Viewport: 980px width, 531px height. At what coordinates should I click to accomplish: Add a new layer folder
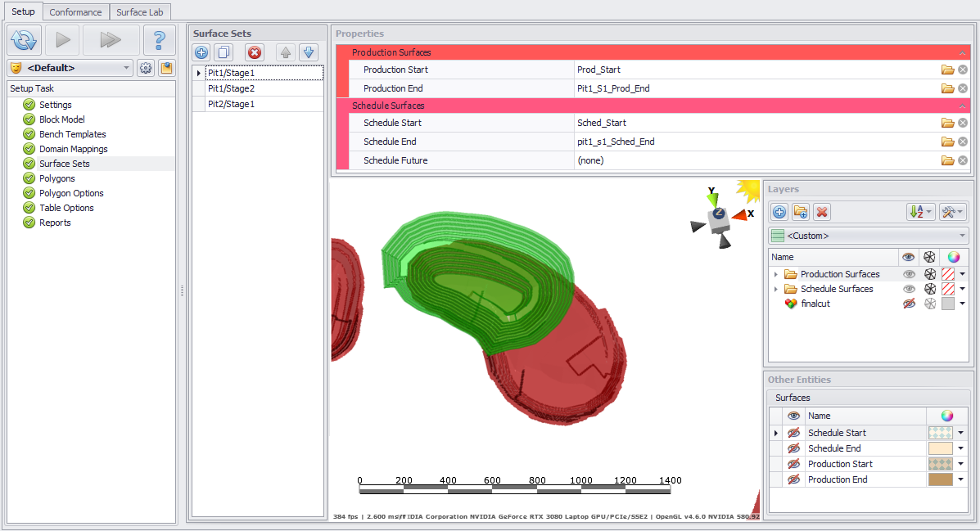click(801, 213)
